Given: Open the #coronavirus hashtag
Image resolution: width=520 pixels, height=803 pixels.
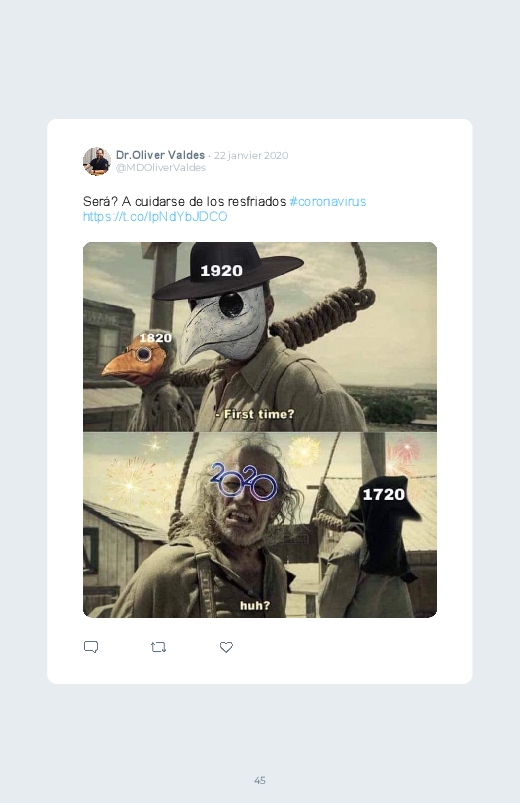Looking at the screenshot, I should pyautogui.click(x=328, y=201).
